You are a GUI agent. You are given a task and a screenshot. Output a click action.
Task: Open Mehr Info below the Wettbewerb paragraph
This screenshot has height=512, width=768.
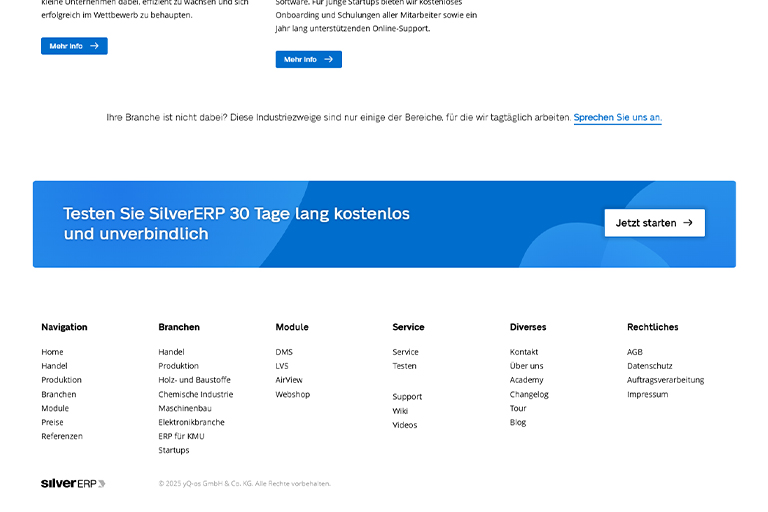pyautogui.click(x=74, y=46)
